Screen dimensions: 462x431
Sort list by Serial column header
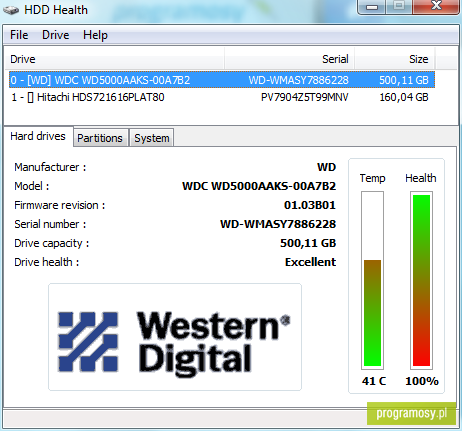point(290,59)
